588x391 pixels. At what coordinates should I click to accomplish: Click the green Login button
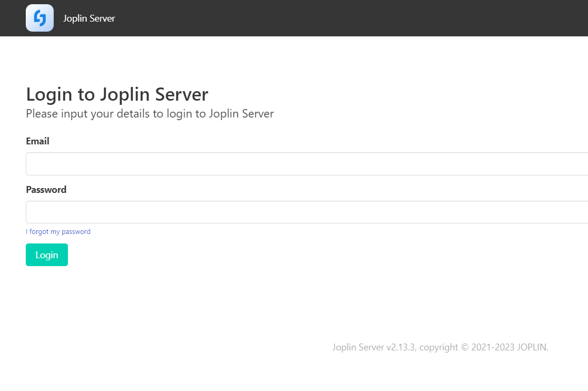(x=47, y=255)
